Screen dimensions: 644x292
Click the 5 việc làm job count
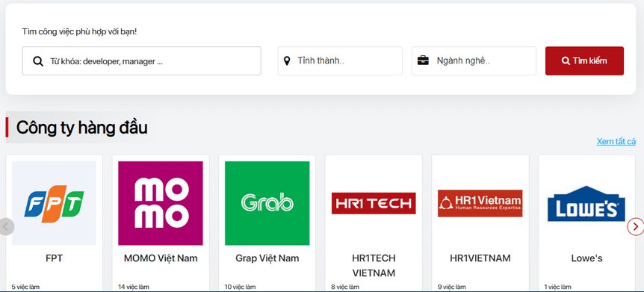[x=25, y=287]
